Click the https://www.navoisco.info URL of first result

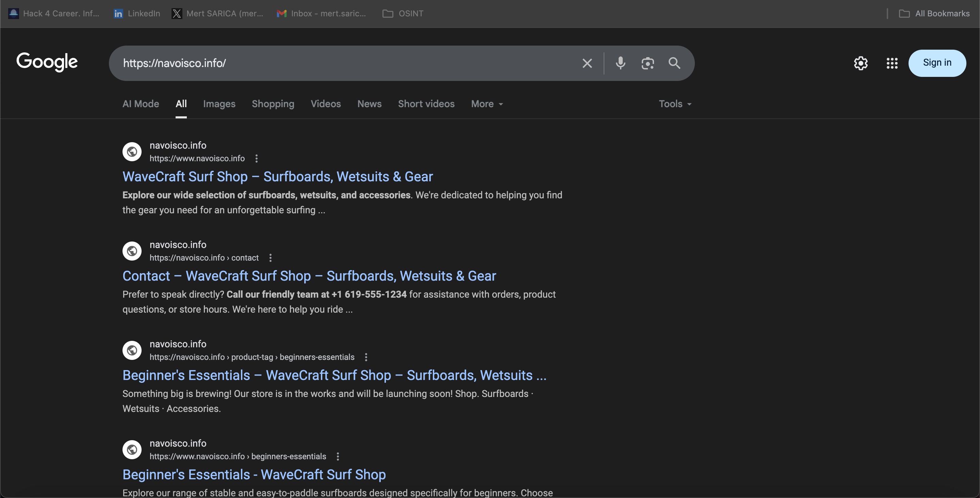(x=197, y=159)
